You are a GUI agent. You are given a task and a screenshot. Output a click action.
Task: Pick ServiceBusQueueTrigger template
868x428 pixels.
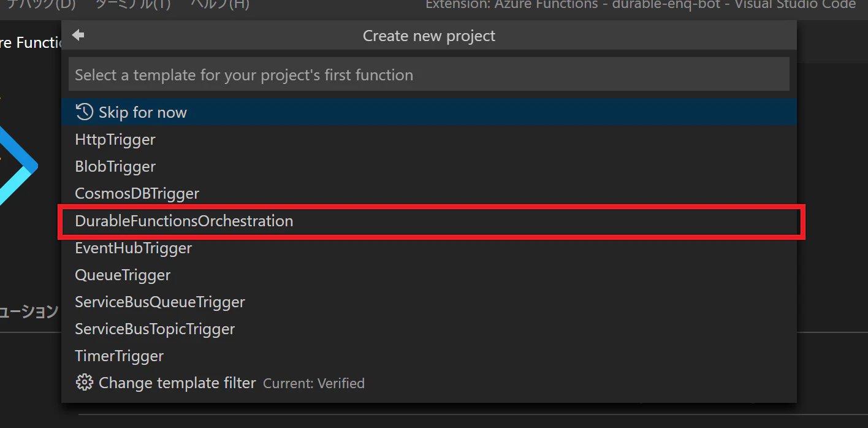click(429, 302)
